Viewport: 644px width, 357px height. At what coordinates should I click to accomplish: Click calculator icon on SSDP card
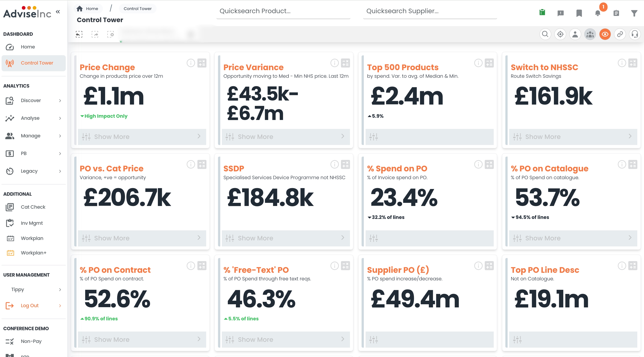click(x=345, y=164)
